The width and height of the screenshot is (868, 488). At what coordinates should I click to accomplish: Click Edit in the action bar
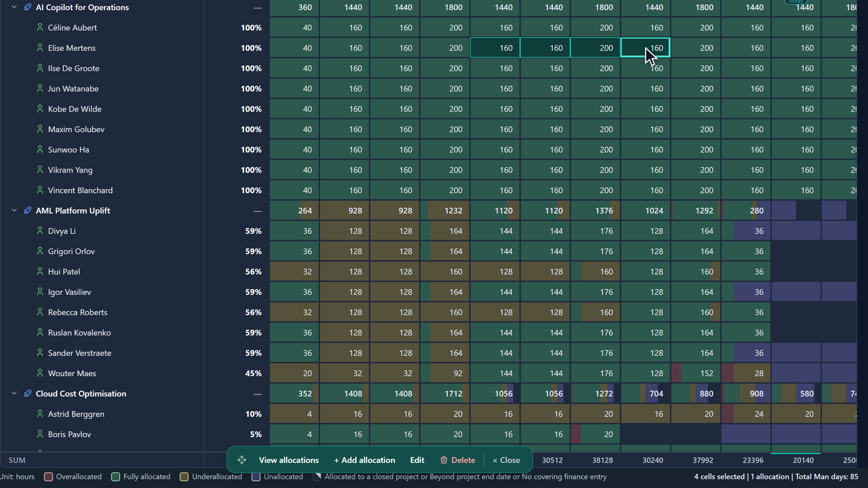[x=417, y=460]
